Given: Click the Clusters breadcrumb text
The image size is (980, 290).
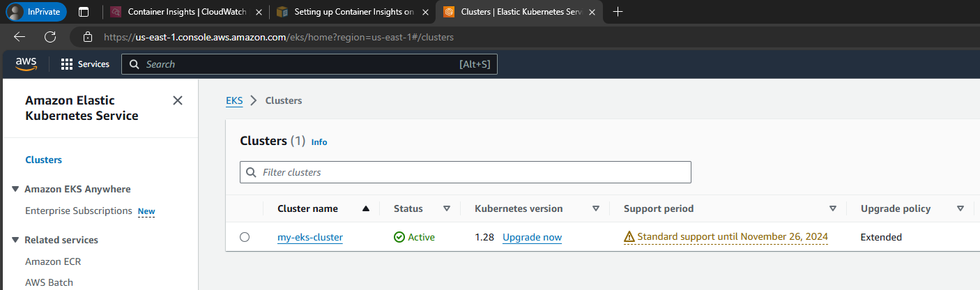Looking at the screenshot, I should (x=284, y=100).
